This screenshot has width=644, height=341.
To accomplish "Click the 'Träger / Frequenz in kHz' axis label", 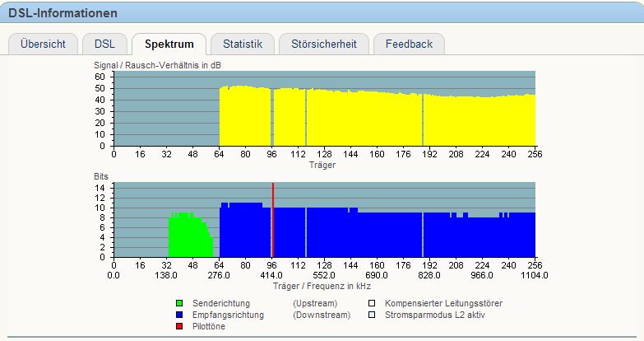I will coord(322,286).
